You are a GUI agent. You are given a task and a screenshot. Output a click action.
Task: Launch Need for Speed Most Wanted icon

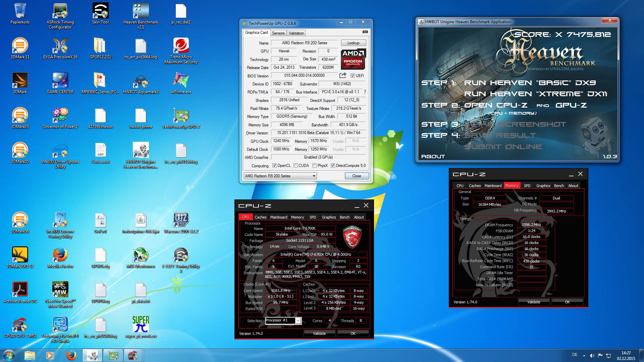click(x=60, y=295)
